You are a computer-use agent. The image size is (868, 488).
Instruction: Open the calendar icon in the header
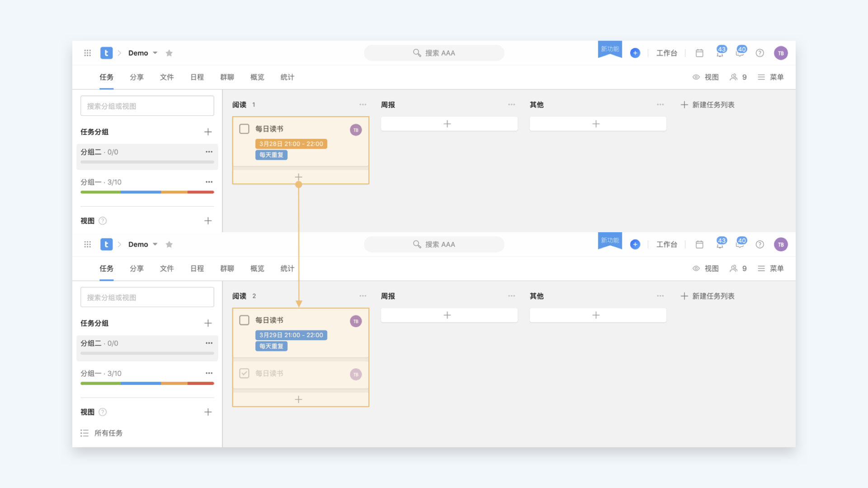tap(699, 53)
